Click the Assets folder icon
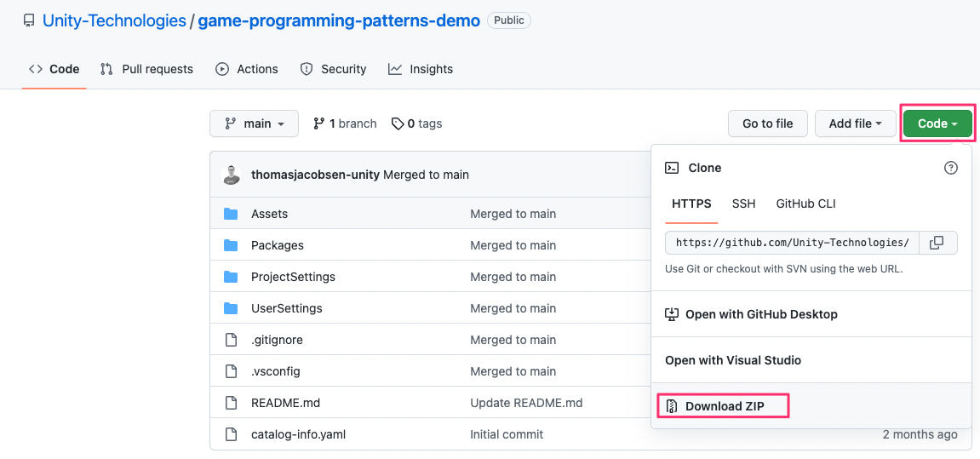The width and height of the screenshot is (980, 459). (x=232, y=214)
